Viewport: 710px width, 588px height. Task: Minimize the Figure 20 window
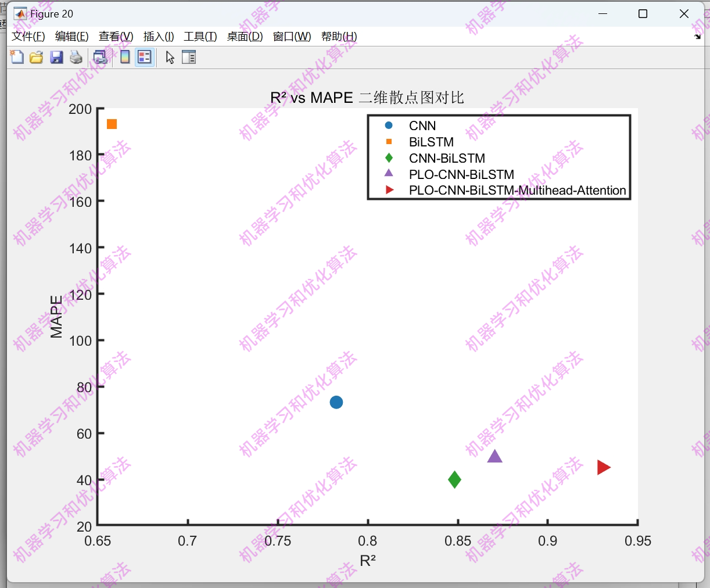603,14
